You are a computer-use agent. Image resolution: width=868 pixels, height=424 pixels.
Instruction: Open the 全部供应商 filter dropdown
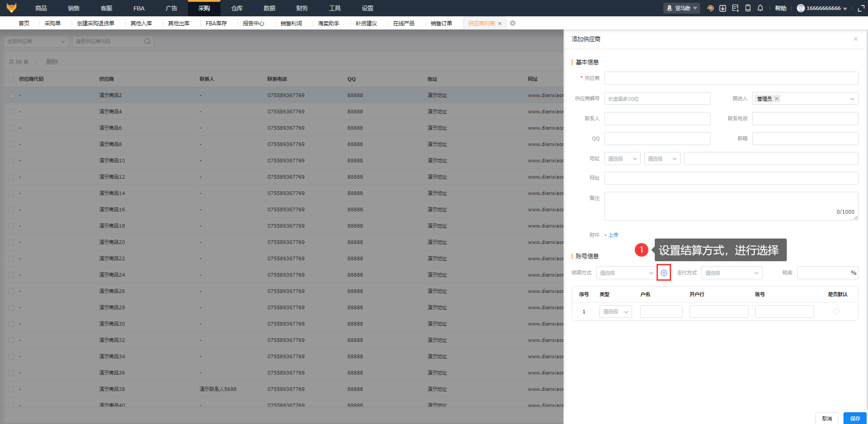pos(36,41)
